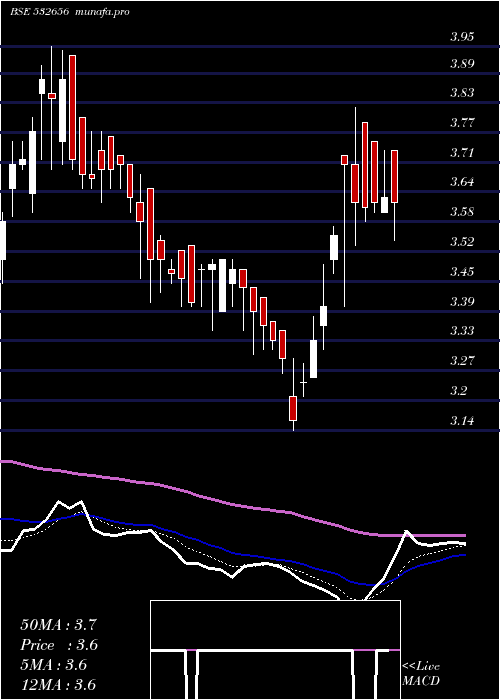This screenshot has width=500, height=700.
Task: Select the 3.89 price axis label
Action: coord(462,64)
